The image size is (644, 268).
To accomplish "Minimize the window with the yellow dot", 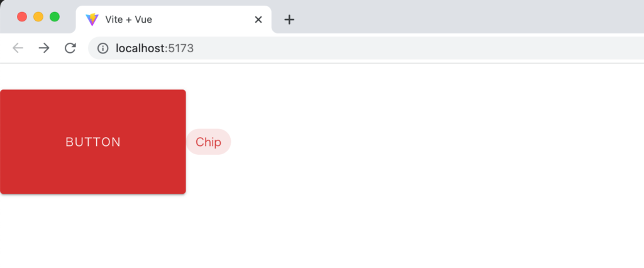I will (x=38, y=17).
